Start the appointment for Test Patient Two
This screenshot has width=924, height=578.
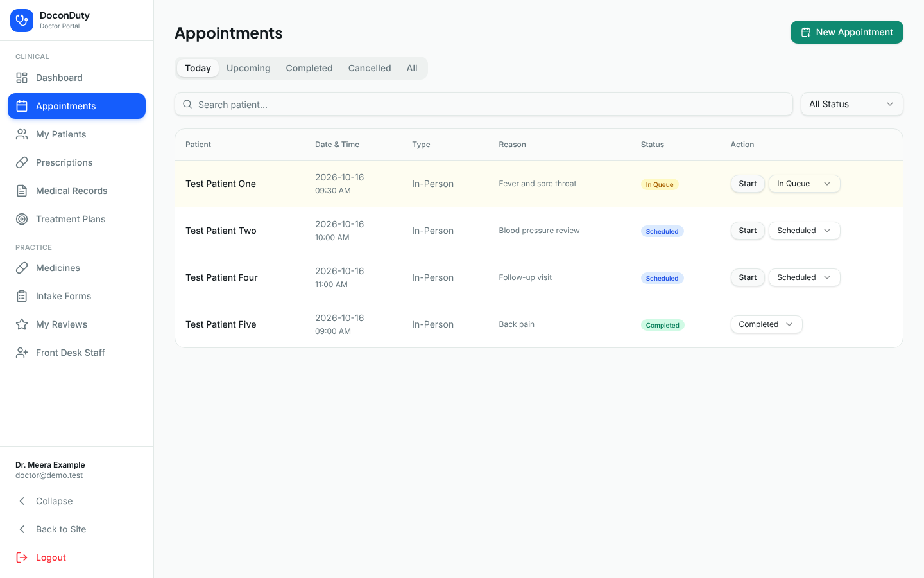pyautogui.click(x=748, y=231)
